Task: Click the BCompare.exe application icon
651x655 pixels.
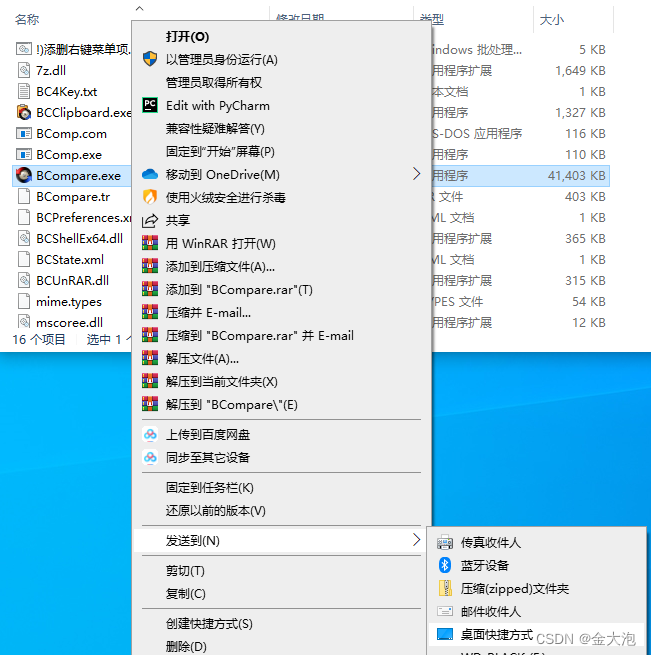Action: (x=24, y=175)
